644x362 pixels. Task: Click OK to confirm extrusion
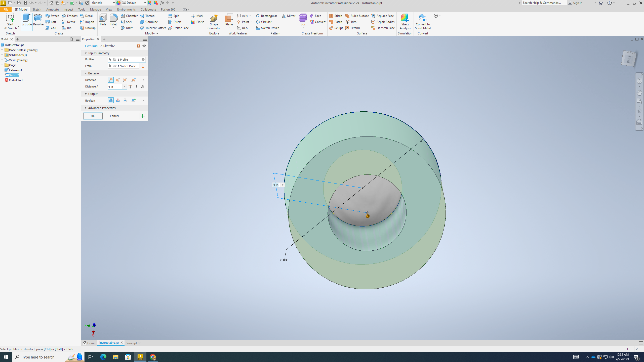tap(92, 116)
